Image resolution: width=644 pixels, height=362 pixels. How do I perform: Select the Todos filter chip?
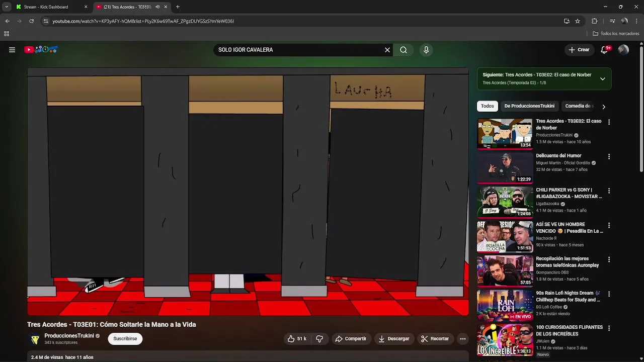pyautogui.click(x=487, y=106)
